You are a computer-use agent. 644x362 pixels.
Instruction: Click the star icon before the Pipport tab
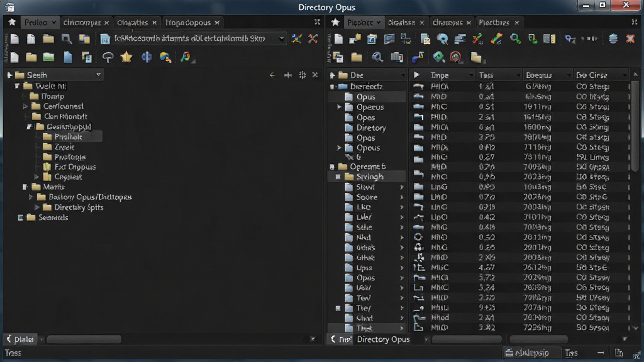click(335, 23)
